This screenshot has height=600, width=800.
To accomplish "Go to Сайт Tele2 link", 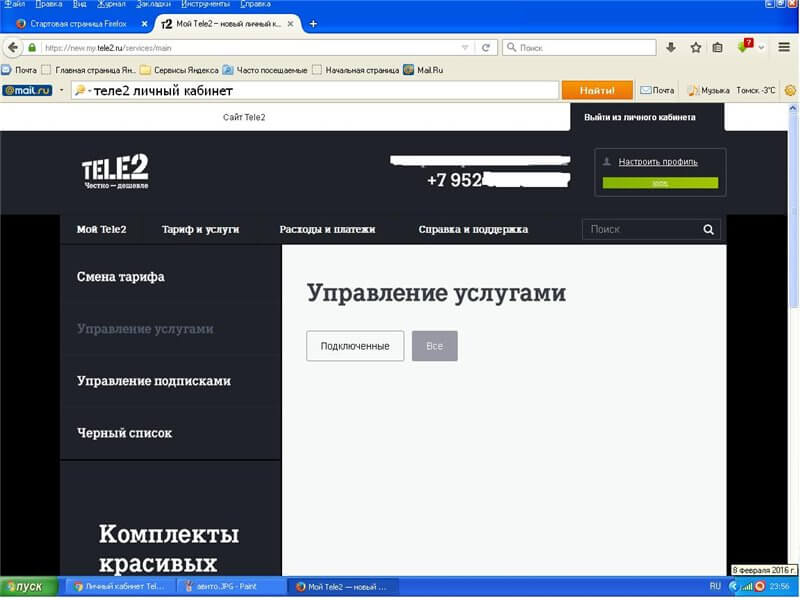I will 244,117.
